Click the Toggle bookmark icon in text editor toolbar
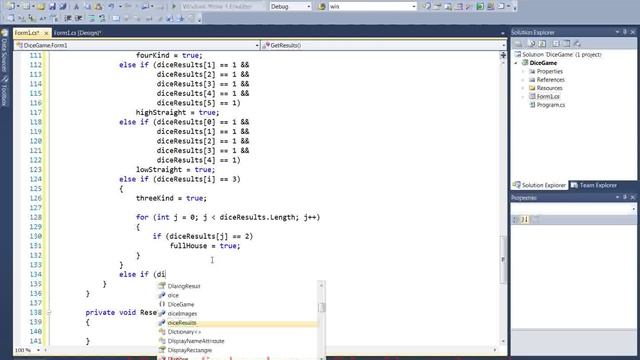The image size is (640, 360). (x=116, y=18)
